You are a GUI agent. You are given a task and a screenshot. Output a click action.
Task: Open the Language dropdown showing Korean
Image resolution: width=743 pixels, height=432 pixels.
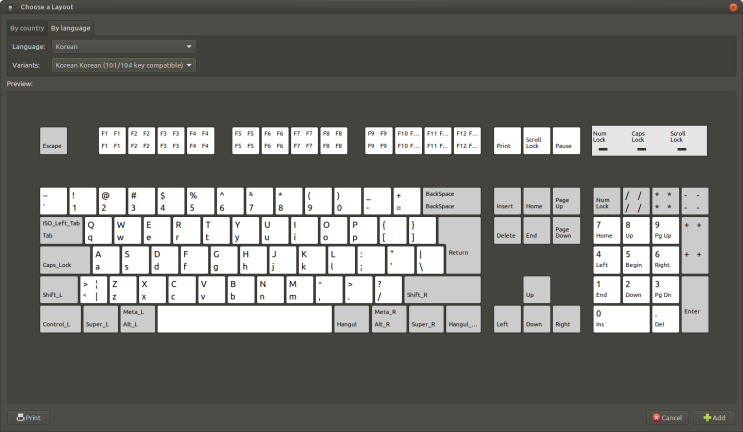pyautogui.click(x=123, y=46)
